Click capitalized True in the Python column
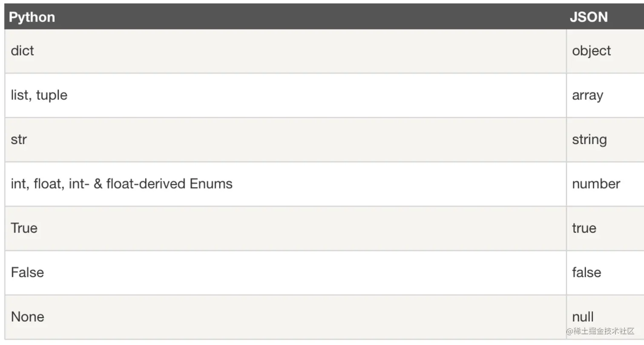 pyautogui.click(x=24, y=228)
